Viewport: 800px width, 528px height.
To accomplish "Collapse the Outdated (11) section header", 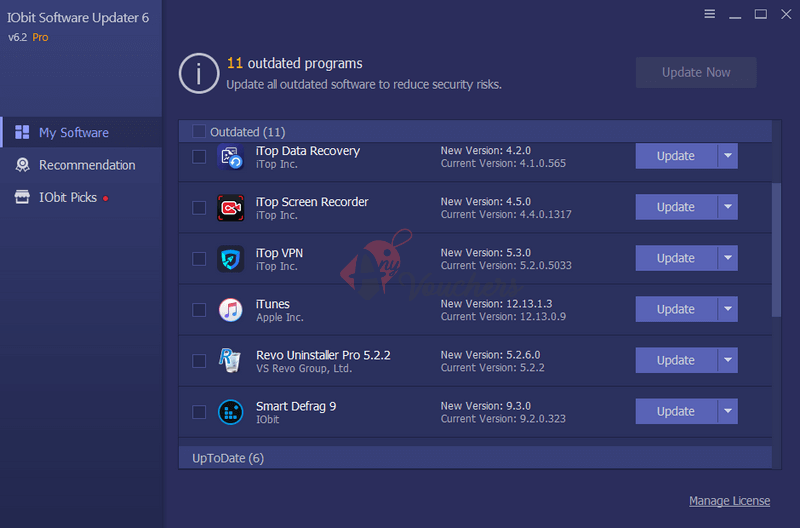I will click(475, 132).
